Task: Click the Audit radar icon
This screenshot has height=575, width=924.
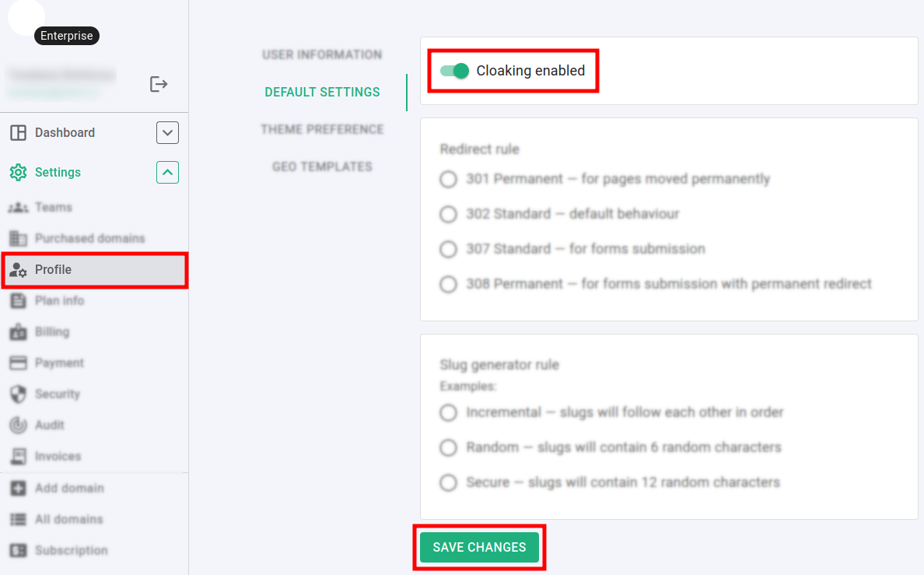Action: click(18, 426)
